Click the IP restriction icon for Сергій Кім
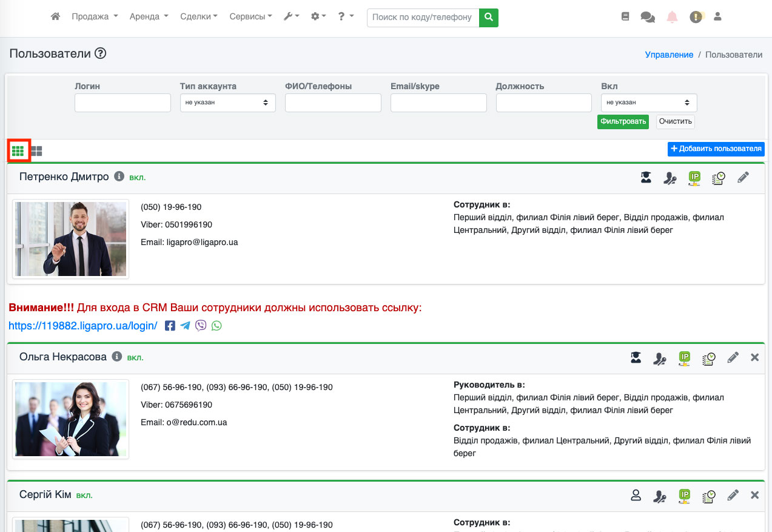This screenshot has height=532, width=772. pos(685,496)
